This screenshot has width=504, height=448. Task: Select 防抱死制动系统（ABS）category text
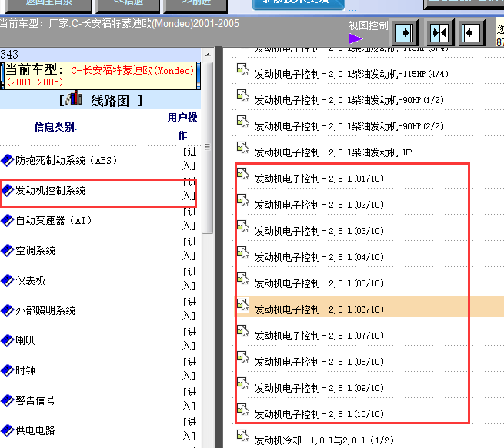[x=66, y=160]
